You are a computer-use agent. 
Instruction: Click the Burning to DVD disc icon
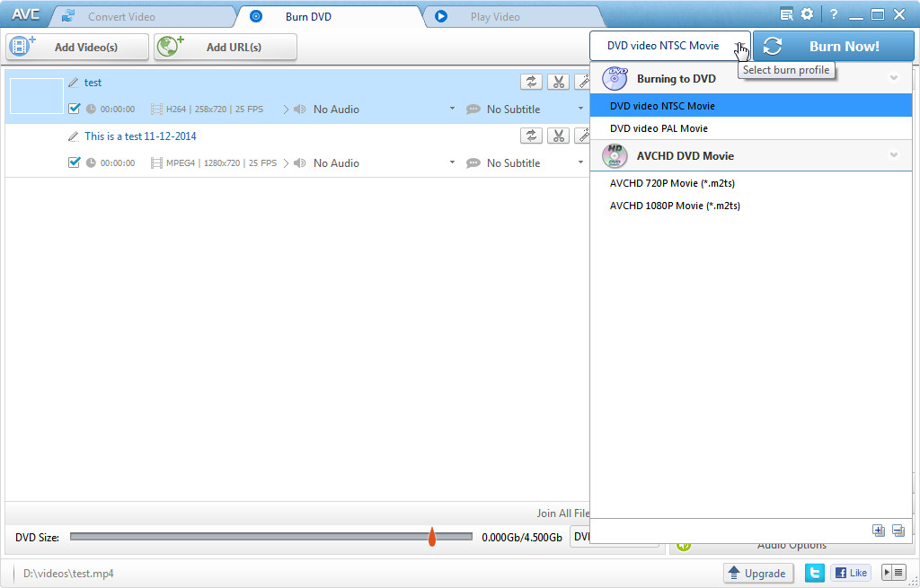615,79
